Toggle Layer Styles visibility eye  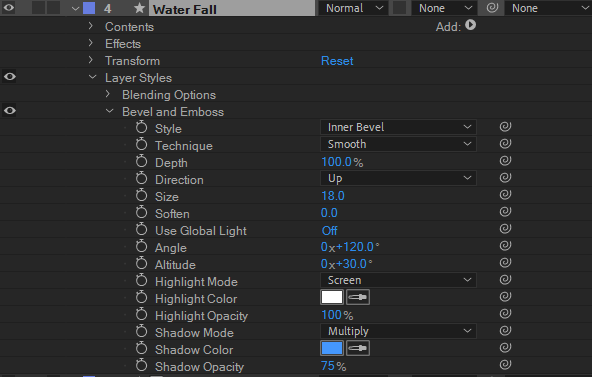pyautogui.click(x=10, y=77)
